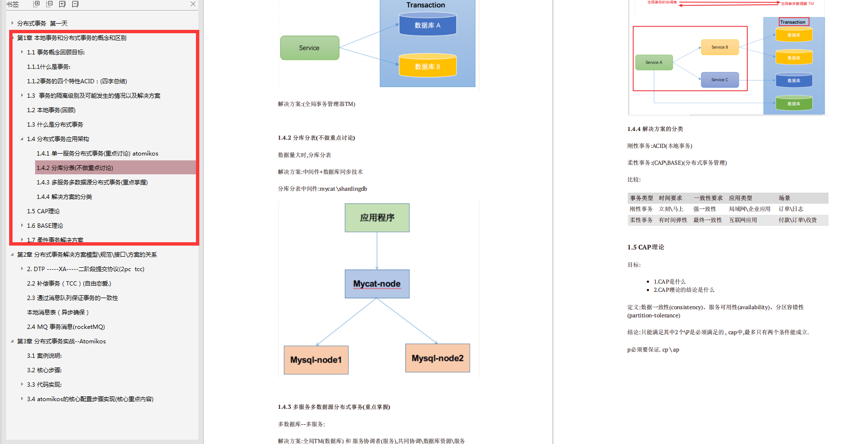The width and height of the screenshot is (868, 444).
Task: Collapse the 1.4 分布式事务应用架构 node
Action: pyautogui.click(x=22, y=139)
